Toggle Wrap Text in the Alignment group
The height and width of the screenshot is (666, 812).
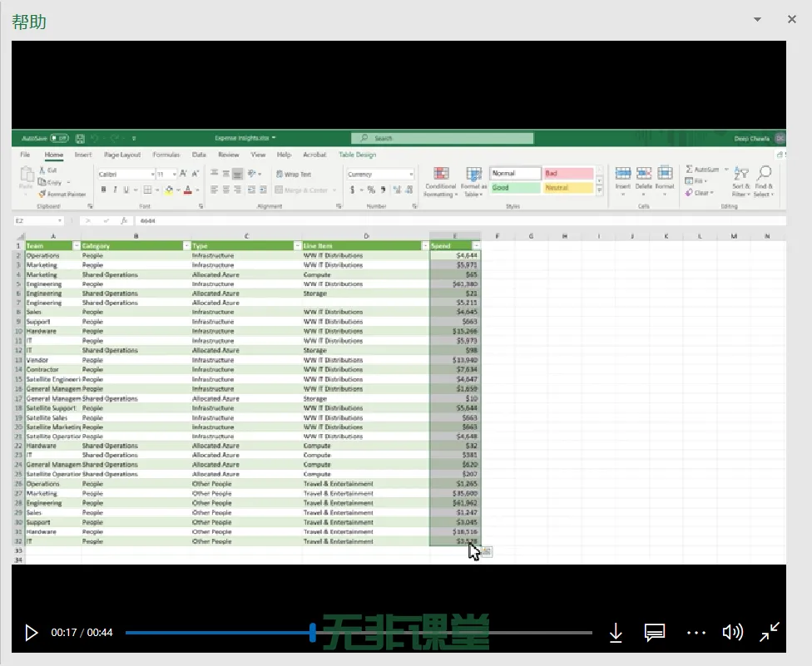293,175
